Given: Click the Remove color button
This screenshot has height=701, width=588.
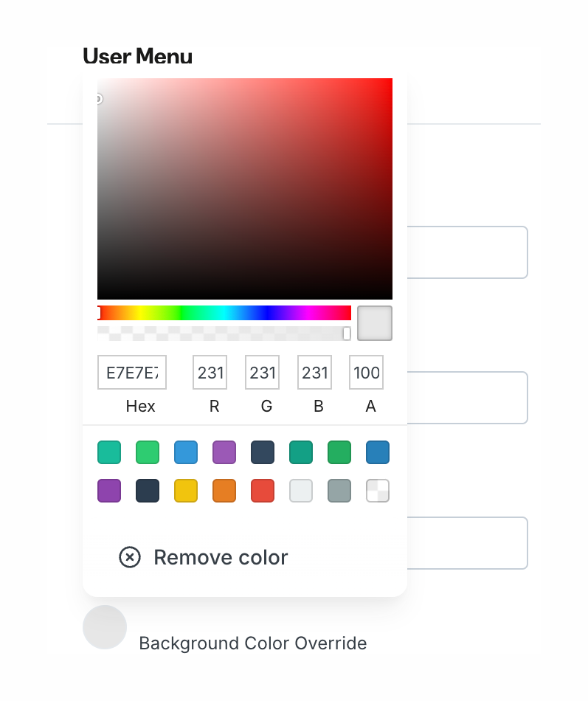Looking at the screenshot, I should pos(220,557).
